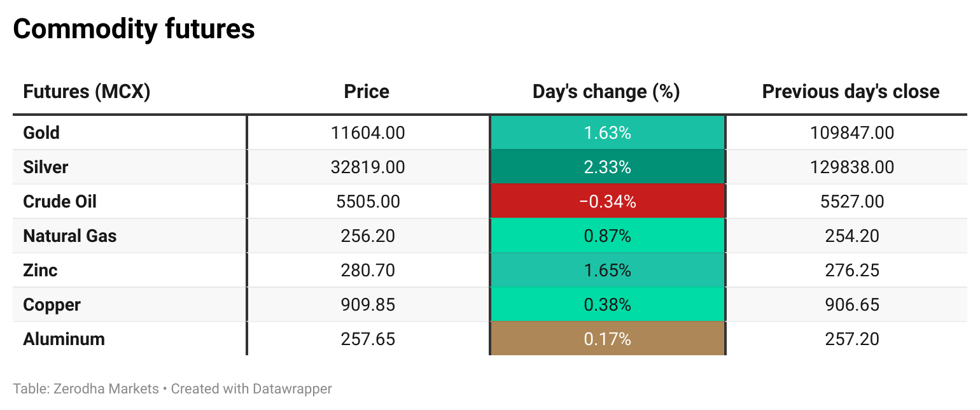Select the Crude Oil row label
The width and height of the screenshot is (980, 410).
pyautogui.click(x=60, y=201)
